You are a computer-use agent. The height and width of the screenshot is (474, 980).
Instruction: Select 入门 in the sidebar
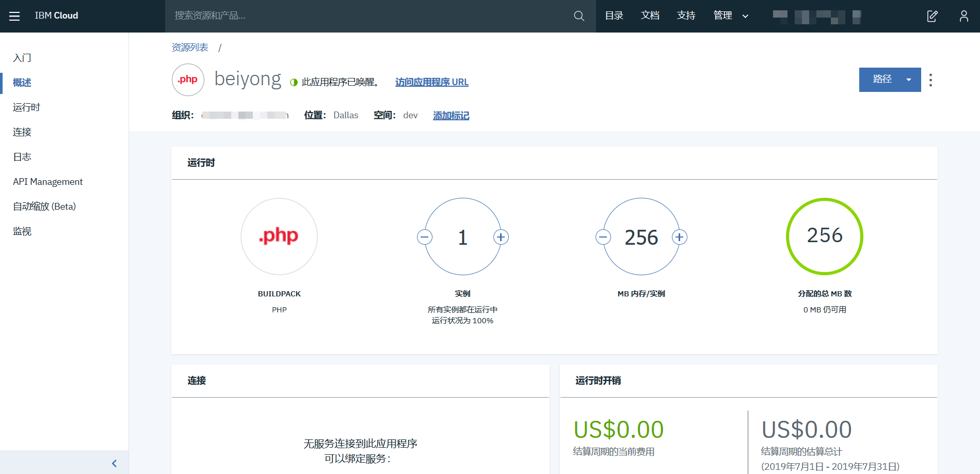click(22, 58)
